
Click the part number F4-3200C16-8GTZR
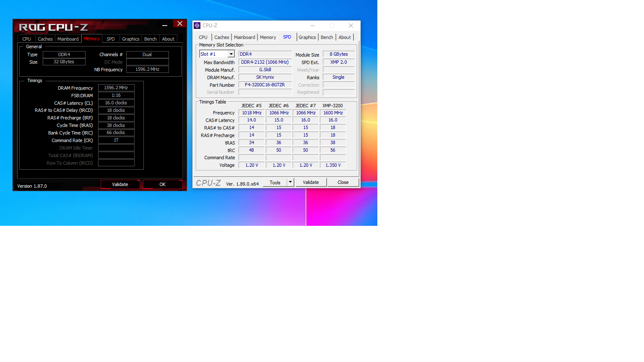click(265, 85)
